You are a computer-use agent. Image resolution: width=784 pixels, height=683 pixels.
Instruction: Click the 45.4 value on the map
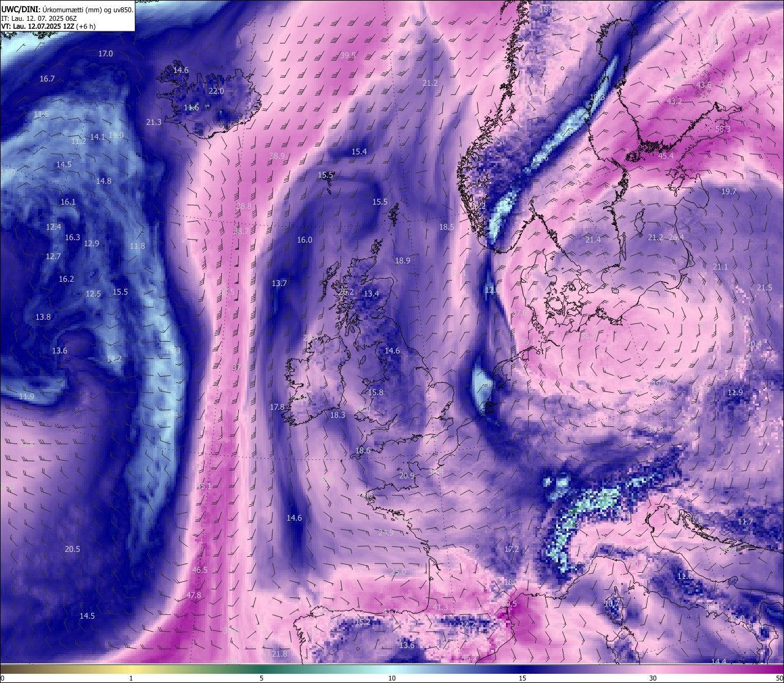pyautogui.click(x=666, y=156)
